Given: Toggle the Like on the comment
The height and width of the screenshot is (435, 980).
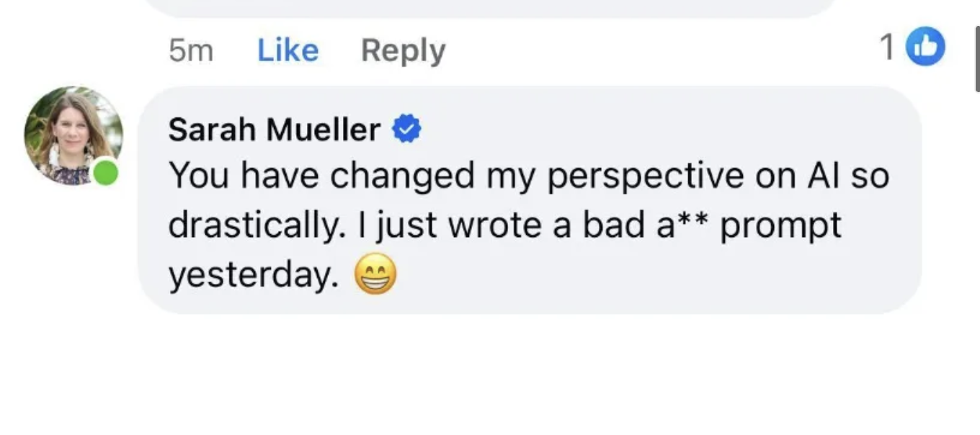Looking at the screenshot, I should [x=287, y=50].
